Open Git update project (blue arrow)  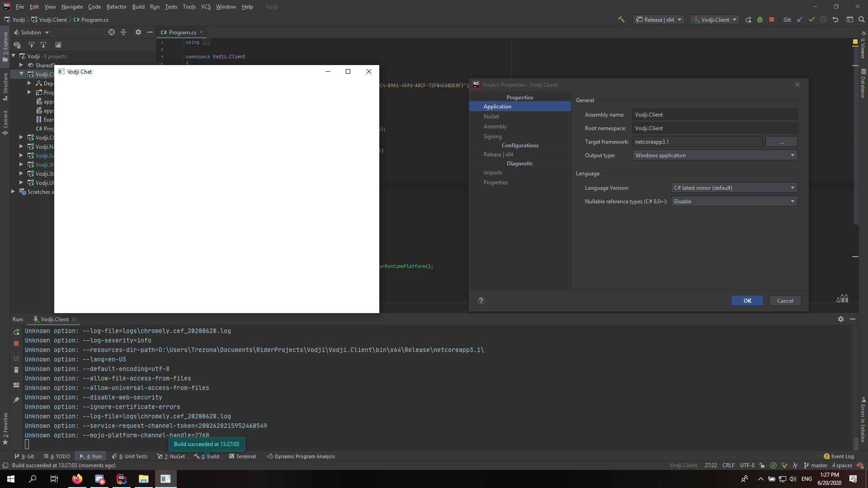point(799,19)
